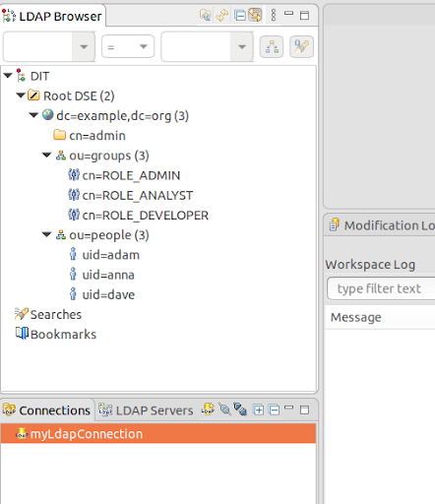435x504 pixels.
Task: Collapse the ou=people tree node
Action: pyautogui.click(x=47, y=234)
